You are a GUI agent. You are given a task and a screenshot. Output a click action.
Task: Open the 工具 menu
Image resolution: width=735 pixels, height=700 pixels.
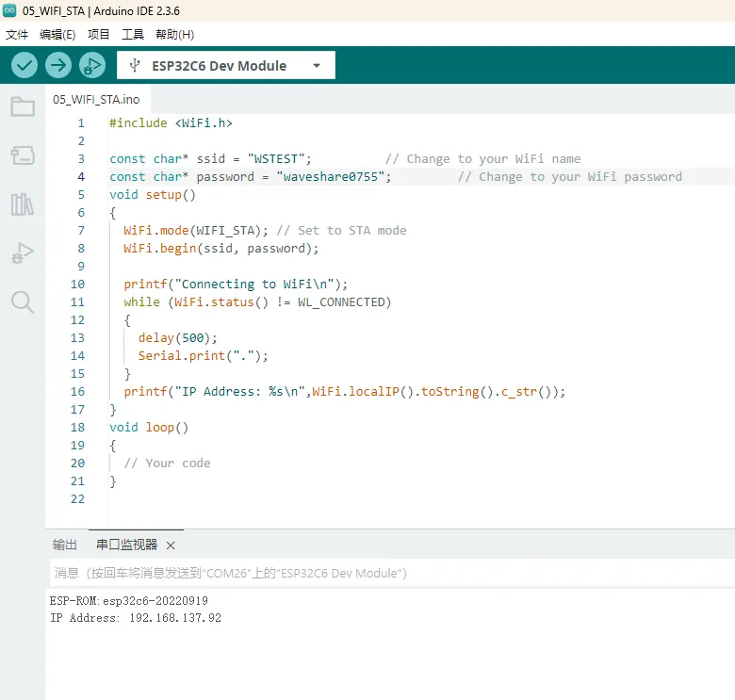pos(133,34)
